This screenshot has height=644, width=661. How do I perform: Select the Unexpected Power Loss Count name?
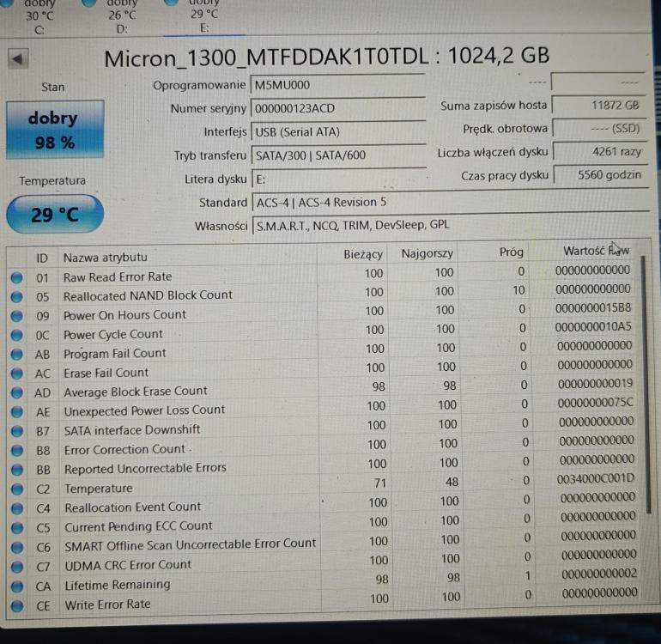[144, 410]
